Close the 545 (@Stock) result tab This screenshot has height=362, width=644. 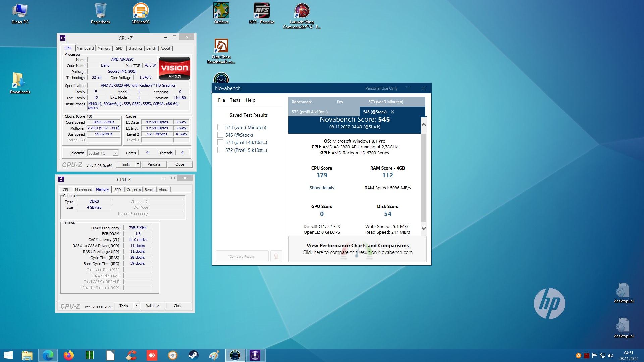pos(392,112)
